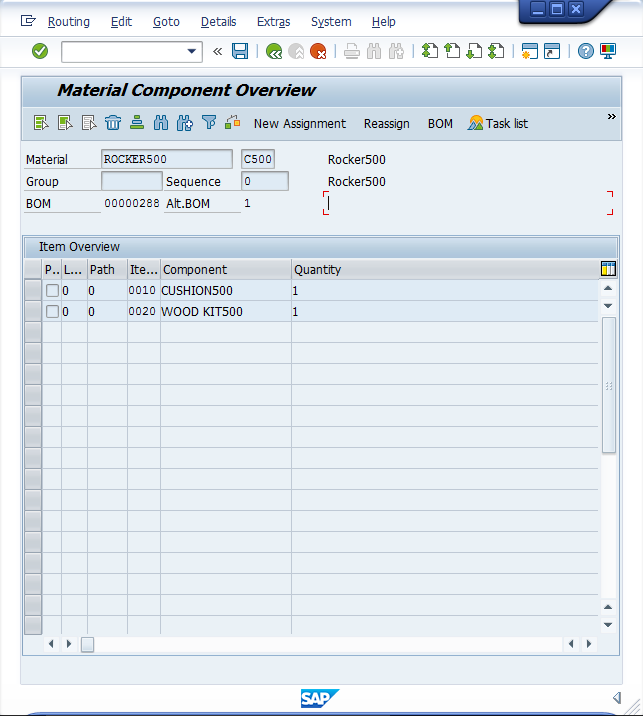The width and height of the screenshot is (643, 716).
Task: Click the Reassign button
Action: [387, 124]
